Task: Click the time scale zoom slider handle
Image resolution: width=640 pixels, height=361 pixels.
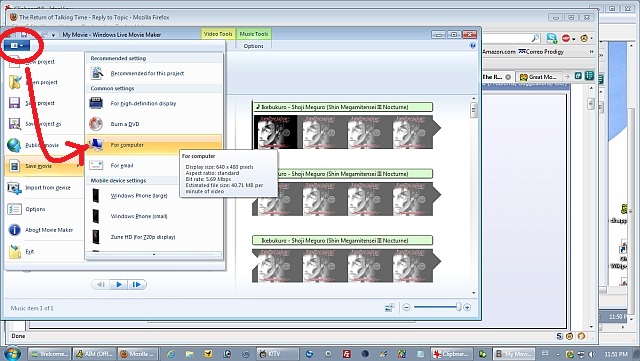Action: click(x=458, y=307)
